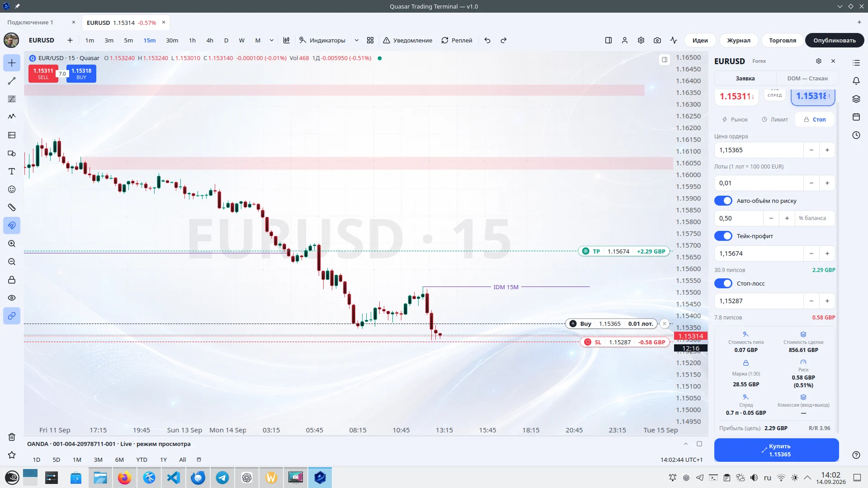Click the 1.15311 SELL button
The width and height of the screenshot is (868, 488).
point(43,74)
